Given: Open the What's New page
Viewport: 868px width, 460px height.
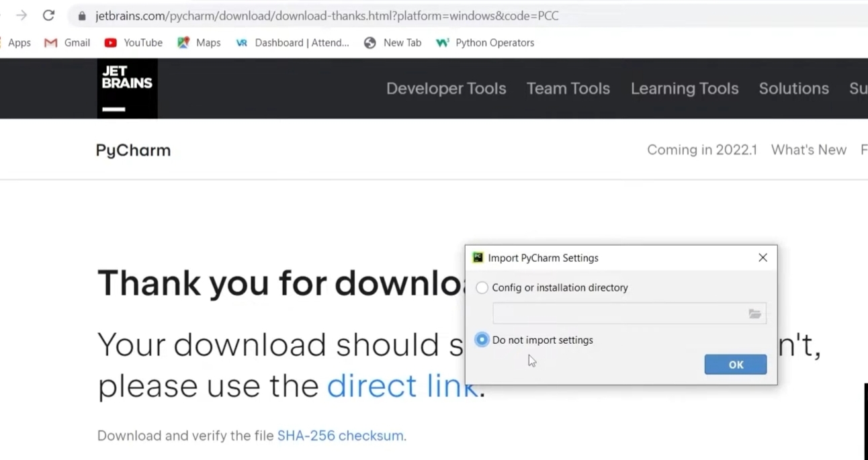Looking at the screenshot, I should [x=809, y=150].
